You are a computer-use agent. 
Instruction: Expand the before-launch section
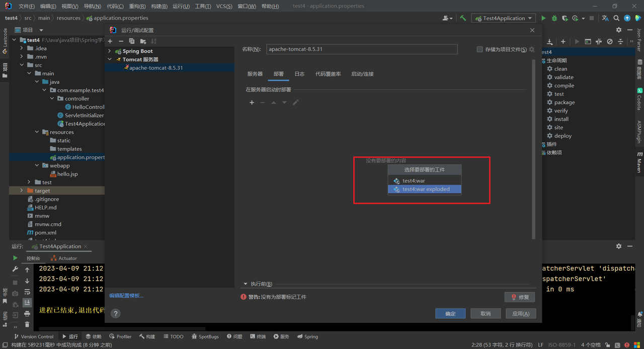point(246,284)
